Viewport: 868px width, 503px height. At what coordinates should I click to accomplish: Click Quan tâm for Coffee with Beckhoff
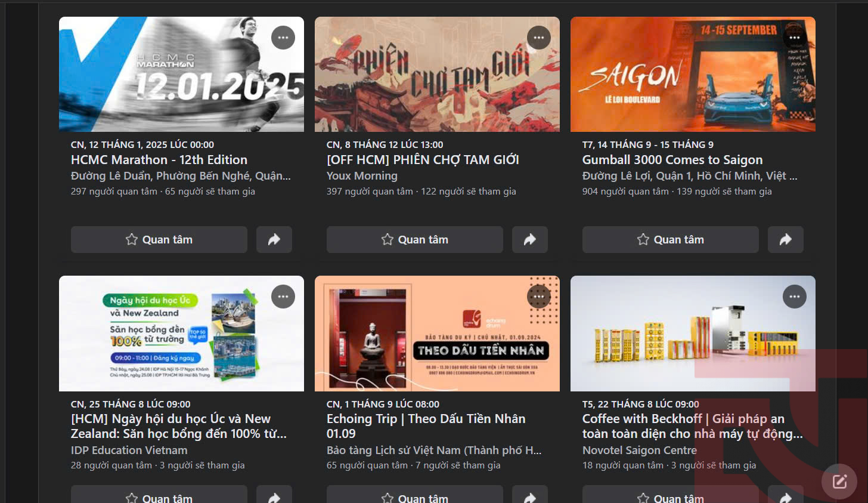pos(671,495)
